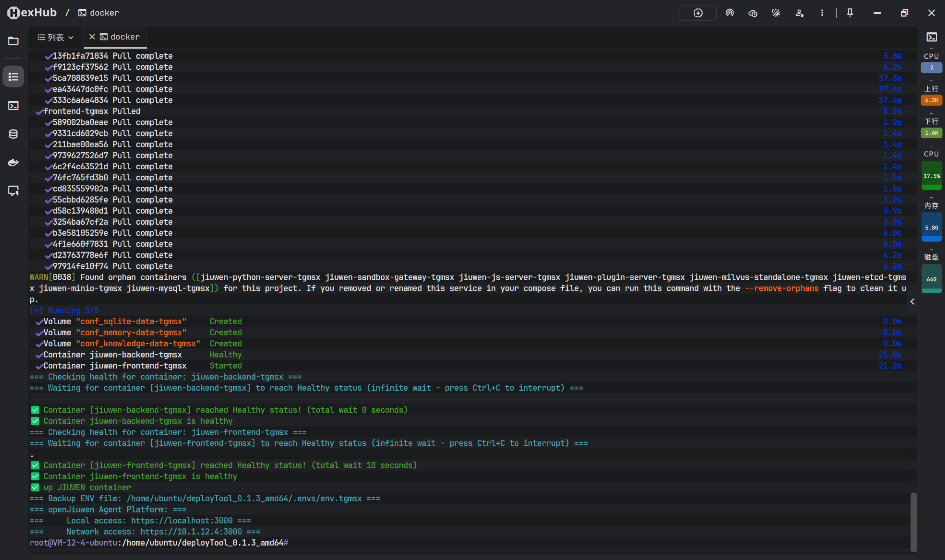Open the database sidebar icon
This screenshot has width=945, height=560.
[13, 134]
